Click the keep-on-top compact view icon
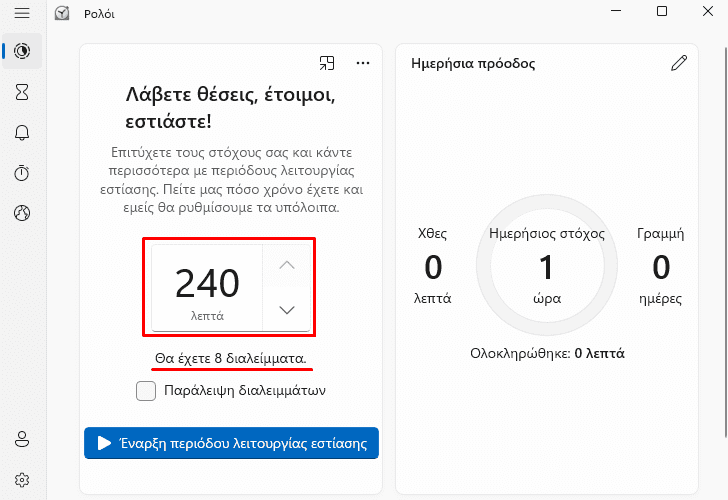Screen dimensions: 728x500 pos(327,63)
